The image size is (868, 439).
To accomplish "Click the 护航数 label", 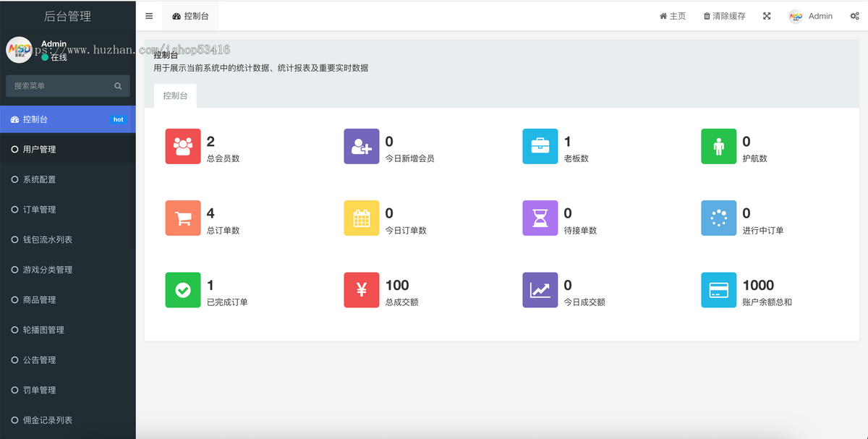I will pyautogui.click(x=755, y=158).
